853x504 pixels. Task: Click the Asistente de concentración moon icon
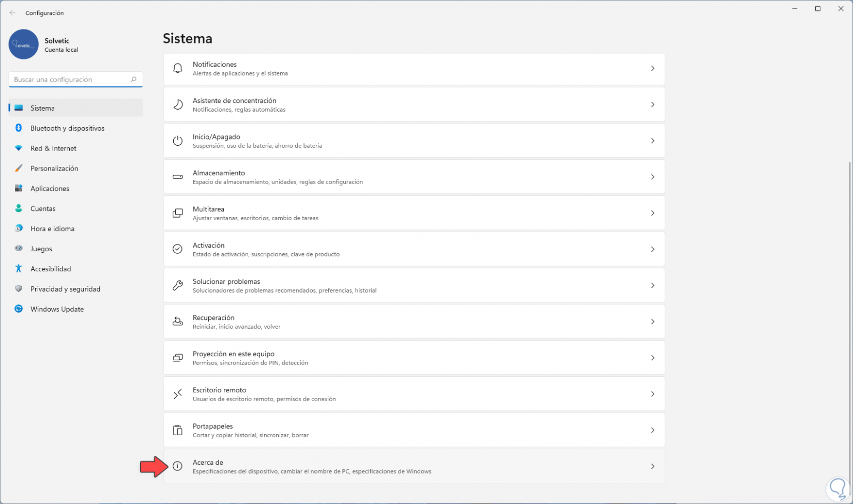[x=177, y=104]
